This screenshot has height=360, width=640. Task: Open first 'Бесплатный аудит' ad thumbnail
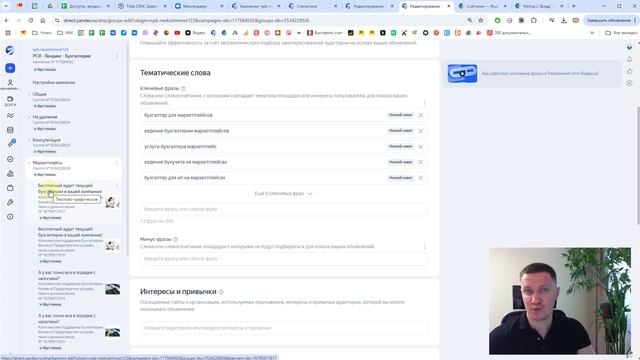112,202
